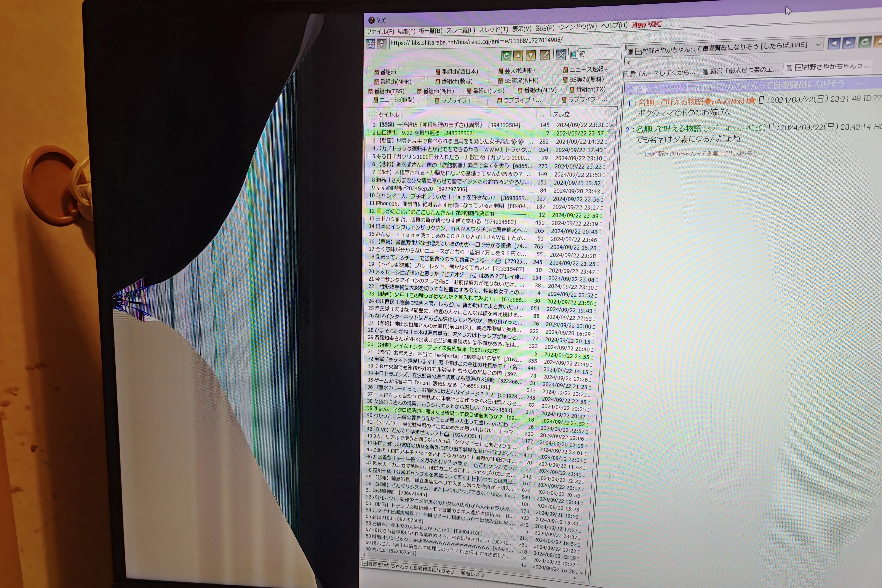Click the X close-thread-list icon
The height and width of the screenshot is (588, 882).
point(561,55)
